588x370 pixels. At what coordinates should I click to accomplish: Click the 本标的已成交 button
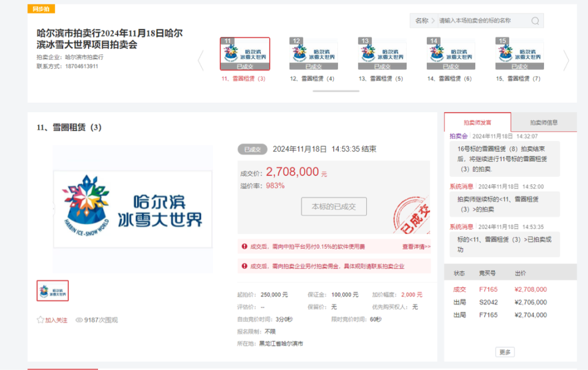[334, 206]
